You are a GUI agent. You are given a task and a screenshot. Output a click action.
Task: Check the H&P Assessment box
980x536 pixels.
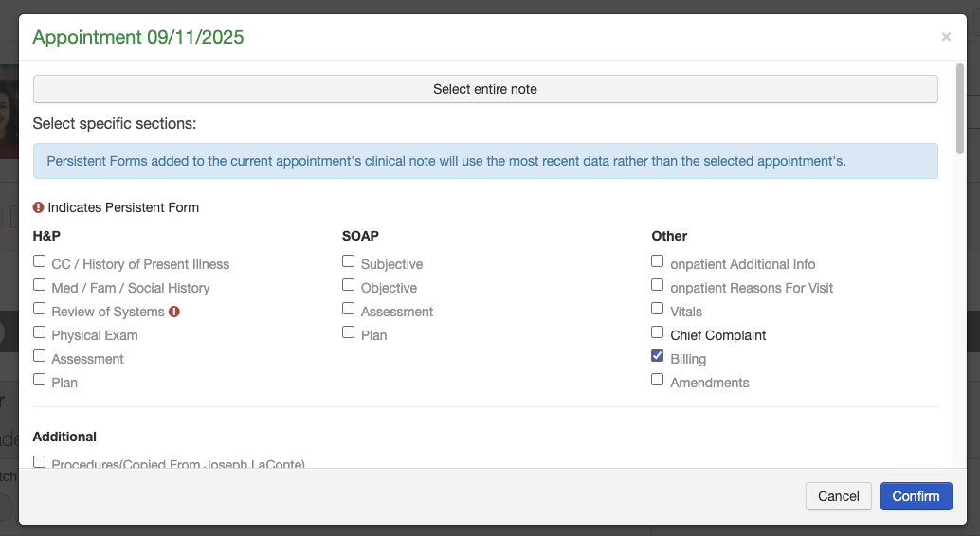pyautogui.click(x=40, y=356)
